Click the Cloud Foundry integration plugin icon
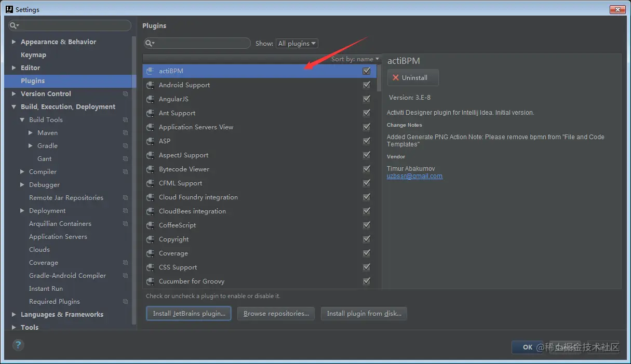 pos(150,197)
